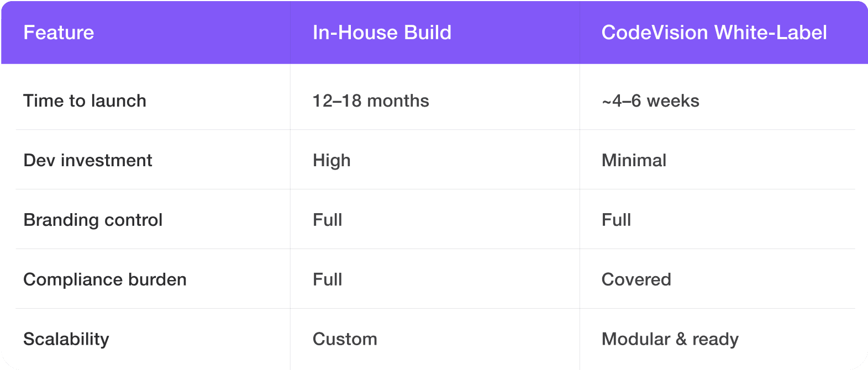
Task: Select the Custom cell
Action: coord(345,339)
